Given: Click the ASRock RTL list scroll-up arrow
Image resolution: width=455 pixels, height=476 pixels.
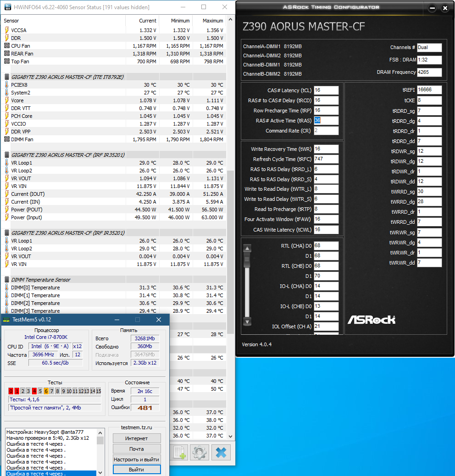Looking at the screenshot, I should 247,249.
